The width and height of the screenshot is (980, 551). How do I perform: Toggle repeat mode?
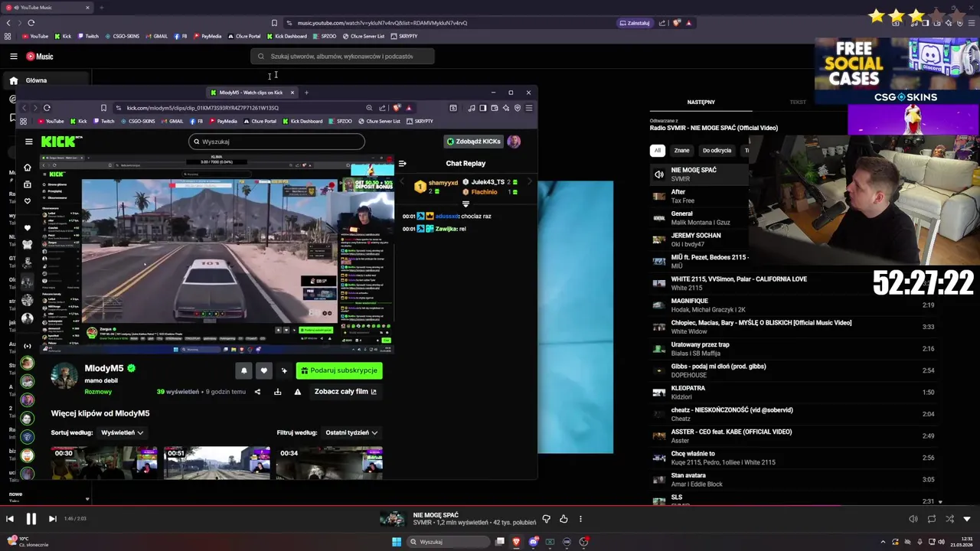[x=932, y=519]
